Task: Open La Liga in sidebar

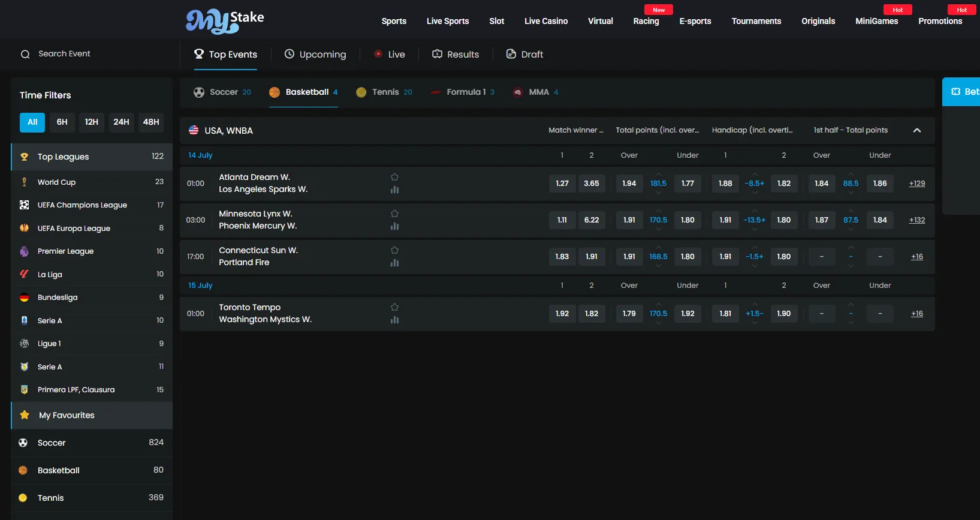Action: (x=92, y=274)
